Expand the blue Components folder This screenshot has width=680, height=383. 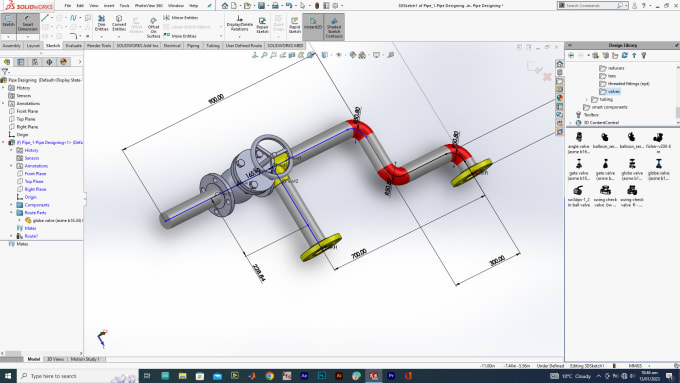click(x=11, y=205)
